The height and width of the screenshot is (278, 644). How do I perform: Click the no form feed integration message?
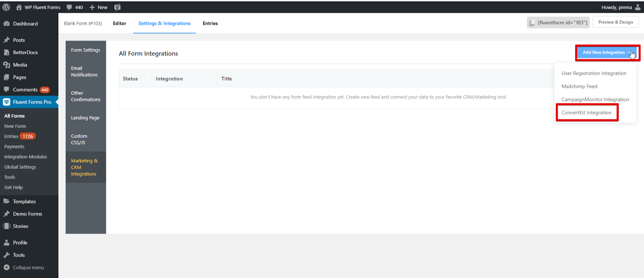tap(378, 97)
